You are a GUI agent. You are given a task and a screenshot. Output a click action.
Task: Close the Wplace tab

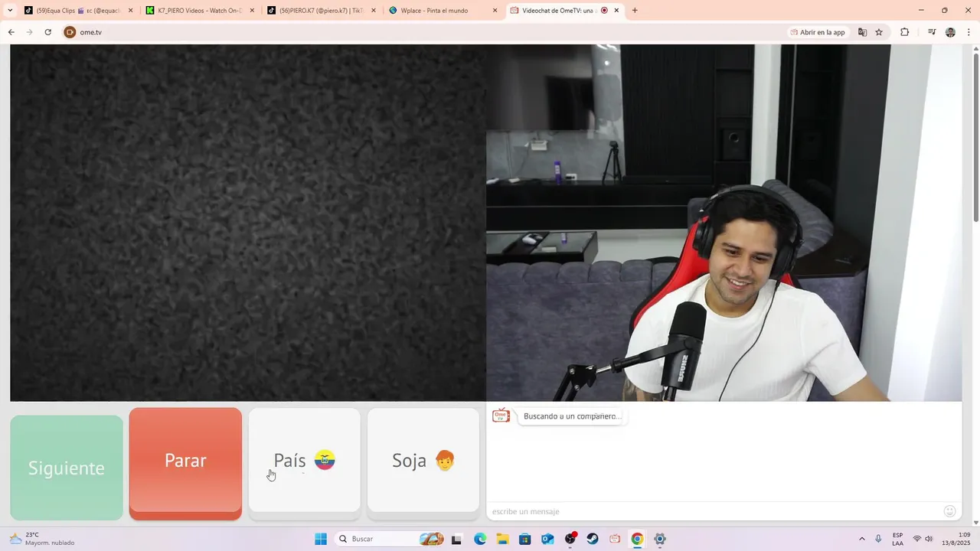[495, 11]
